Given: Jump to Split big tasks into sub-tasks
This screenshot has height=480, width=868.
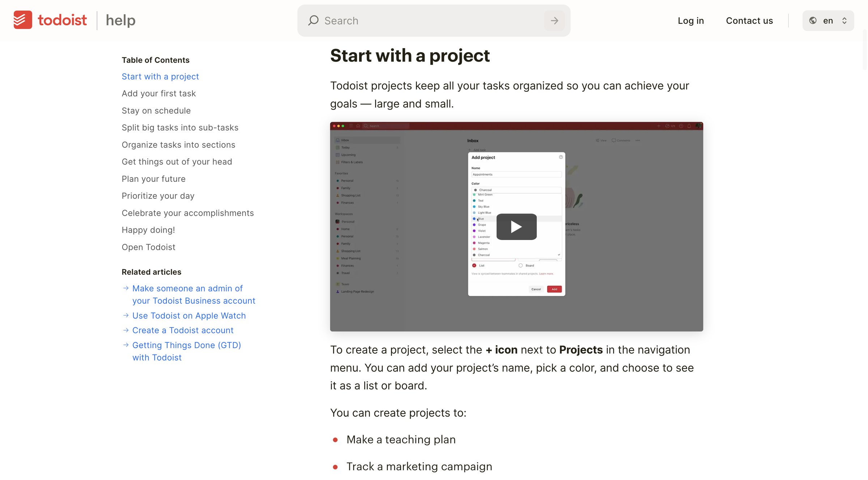Looking at the screenshot, I should (180, 128).
